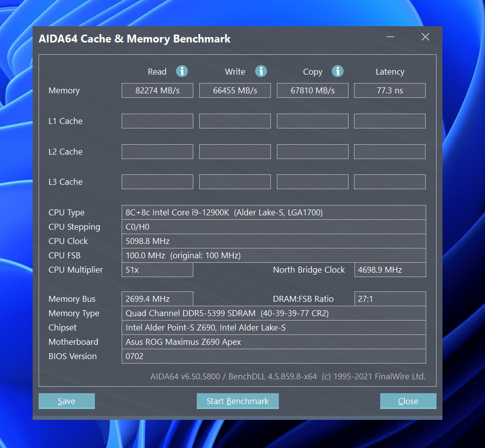Select Chipset value Intel Alder Point-S Z690

pyautogui.click(x=274, y=327)
